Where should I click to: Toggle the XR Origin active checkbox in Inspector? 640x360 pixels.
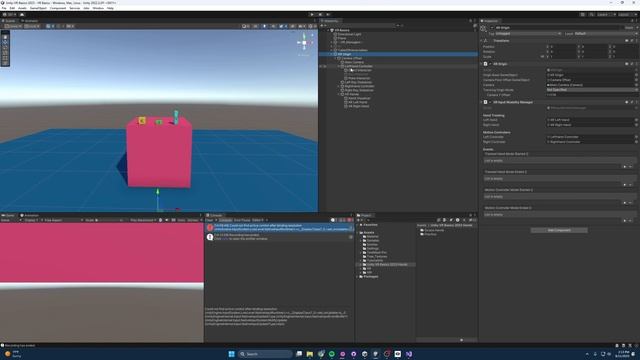[x=492, y=28]
